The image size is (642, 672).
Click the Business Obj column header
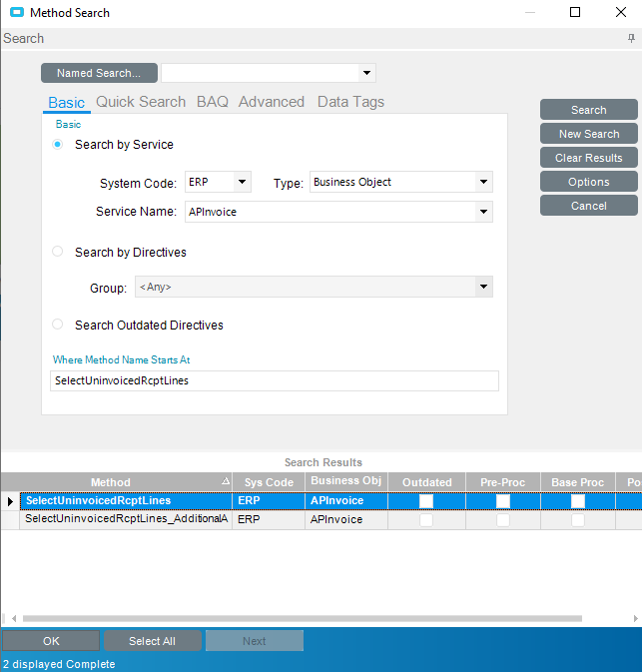(x=346, y=482)
